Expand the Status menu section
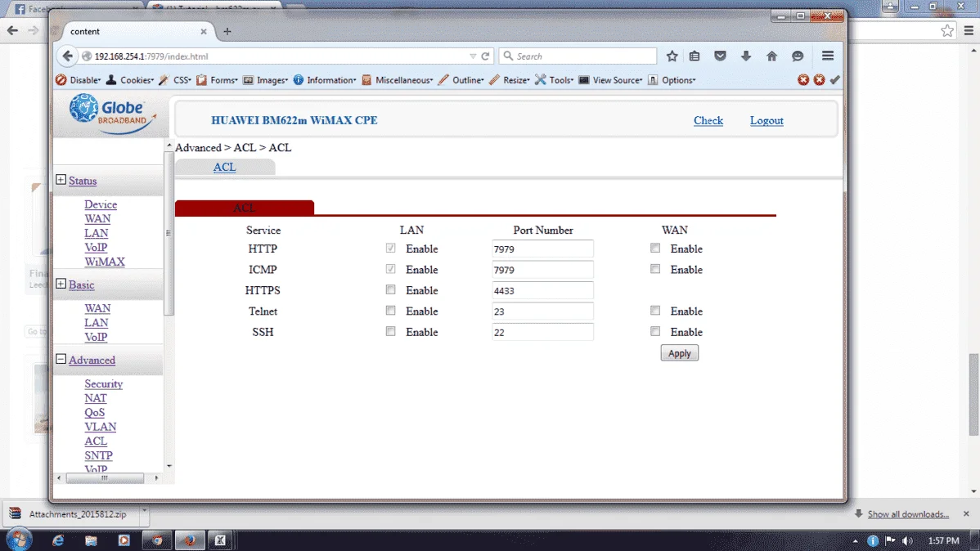980x551 pixels. (x=61, y=180)
